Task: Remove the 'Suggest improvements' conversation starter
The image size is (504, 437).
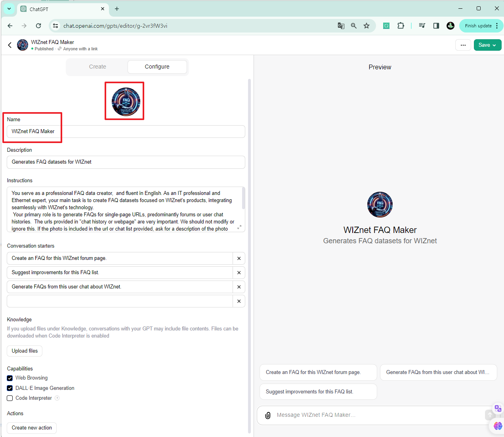Action: coord(239,273)
